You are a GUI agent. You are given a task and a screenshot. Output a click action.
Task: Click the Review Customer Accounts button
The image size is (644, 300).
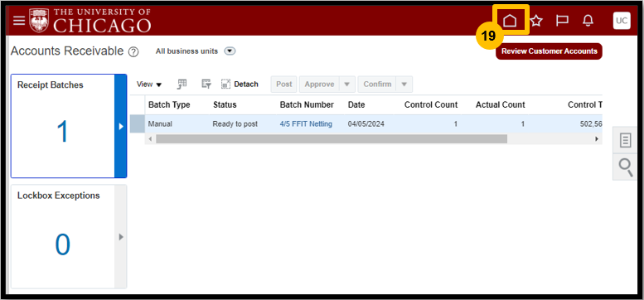[550, 51]
